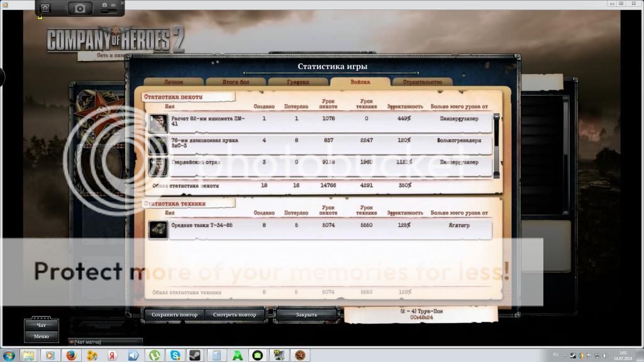The width and height of the screenshot is (644, 362).
Task: Click the Action Center flag tray icon
Action: (x=589, y=356)
